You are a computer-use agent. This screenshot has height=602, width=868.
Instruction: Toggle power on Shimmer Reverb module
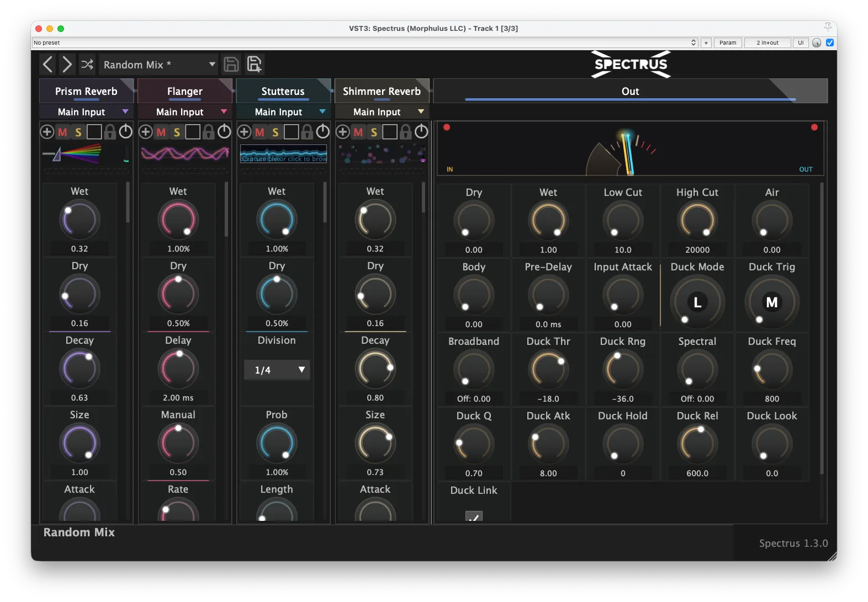421,131
